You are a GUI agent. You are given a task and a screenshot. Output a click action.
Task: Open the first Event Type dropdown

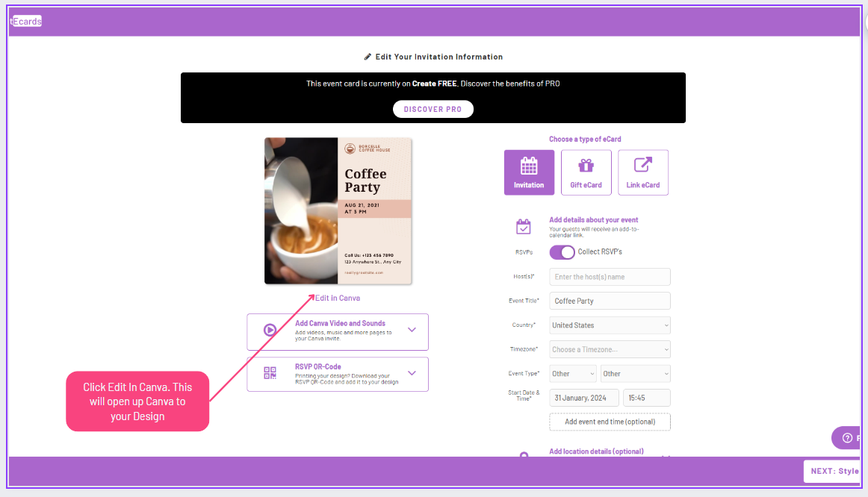tap(572, 373)
